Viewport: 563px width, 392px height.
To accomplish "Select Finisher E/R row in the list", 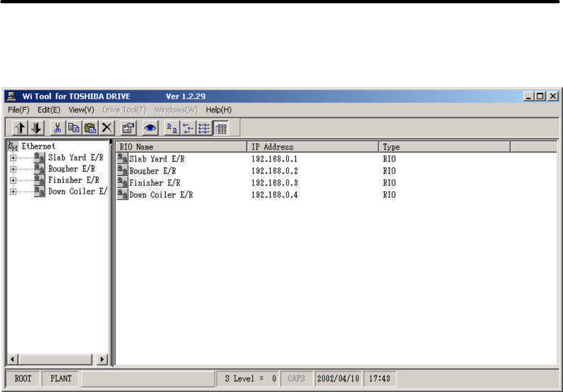I will click(155, 183).
